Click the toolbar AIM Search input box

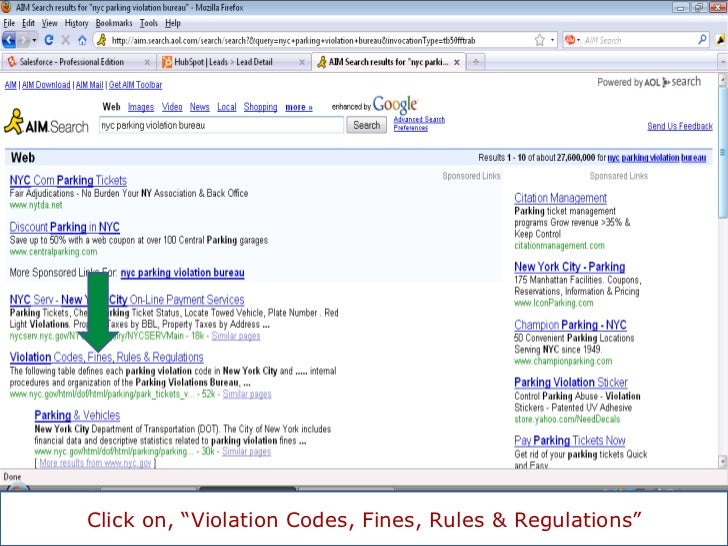point(639,40)
